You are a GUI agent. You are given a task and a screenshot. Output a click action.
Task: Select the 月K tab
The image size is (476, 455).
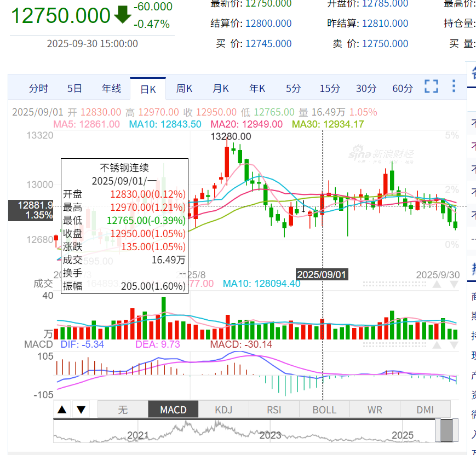[221, 89]
